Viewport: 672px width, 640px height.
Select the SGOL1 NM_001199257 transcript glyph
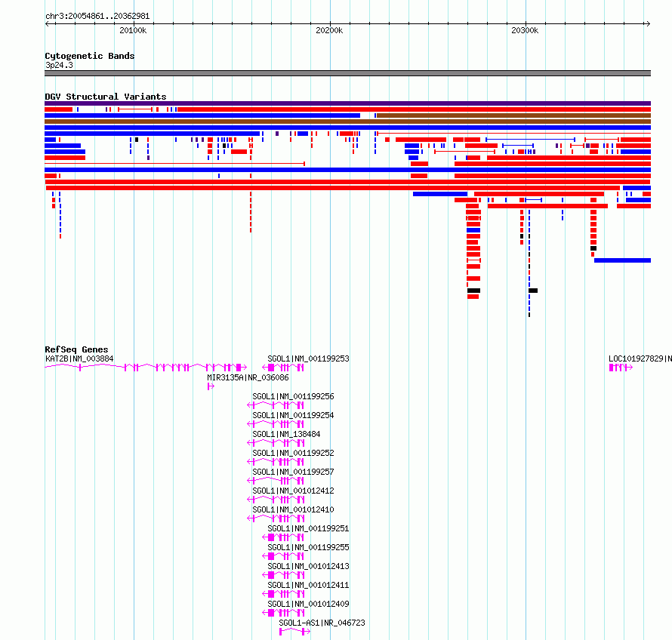click(276, 481)
